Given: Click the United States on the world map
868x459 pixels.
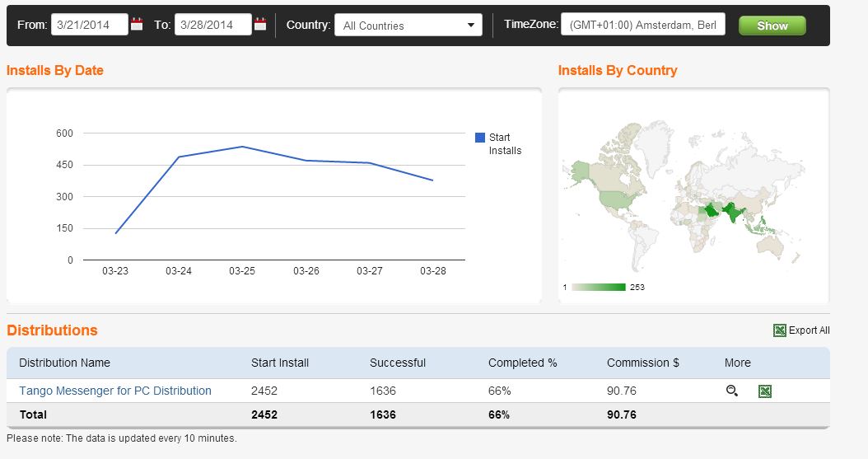Looking at the screenshot, I should click(x=616, y=199).
